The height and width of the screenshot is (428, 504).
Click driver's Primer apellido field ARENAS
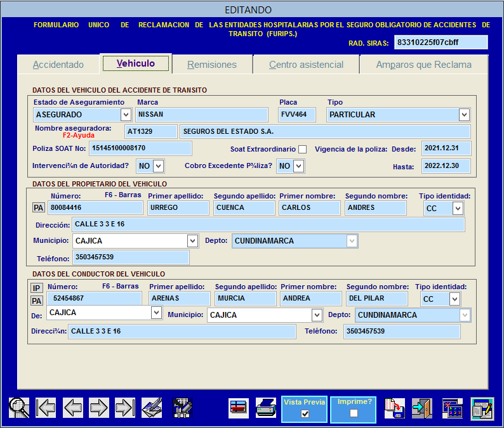tap(180, 299)
